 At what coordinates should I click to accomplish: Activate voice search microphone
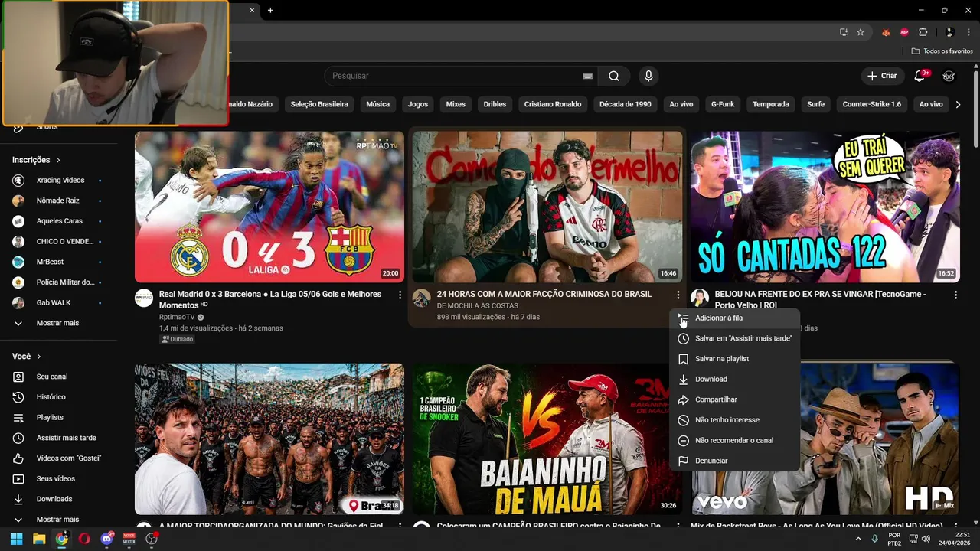tap(648, 76)
